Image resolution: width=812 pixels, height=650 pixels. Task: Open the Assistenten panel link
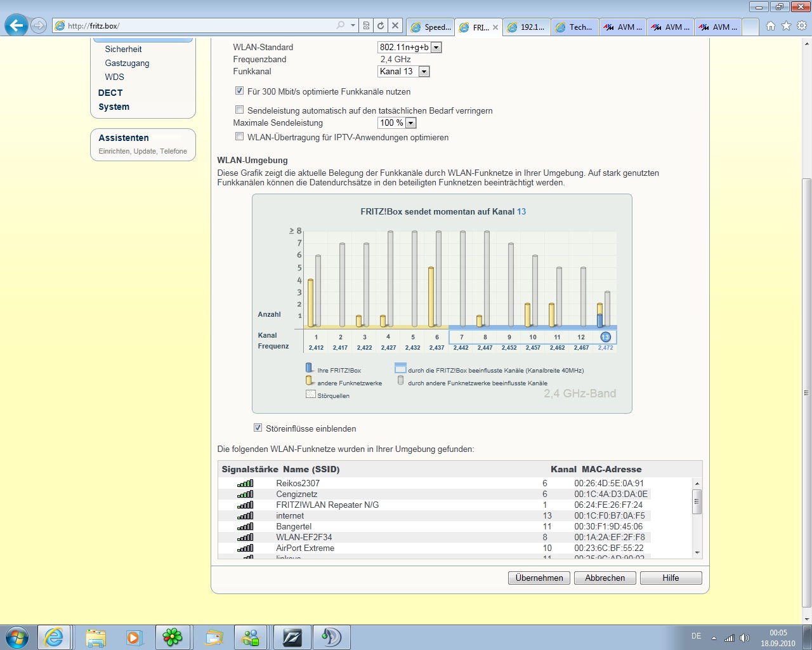124,138
